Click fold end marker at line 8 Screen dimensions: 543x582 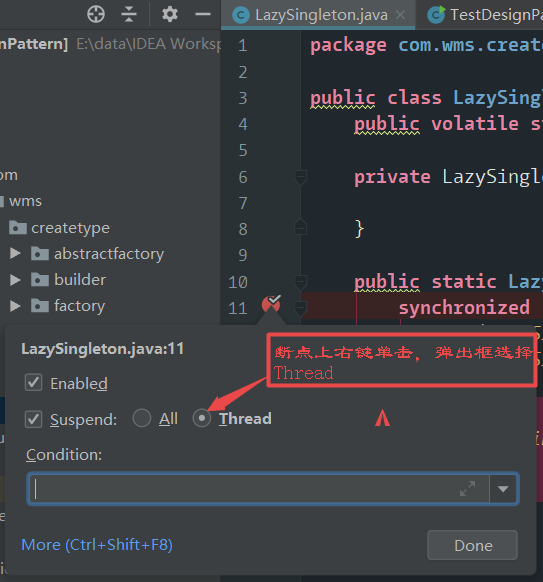(x=300, y=227)
